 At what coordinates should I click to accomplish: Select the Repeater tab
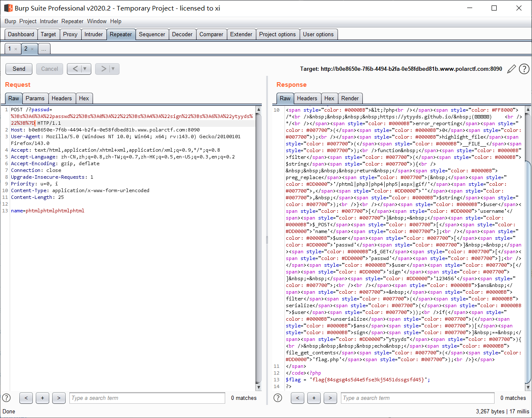point(121,35)
